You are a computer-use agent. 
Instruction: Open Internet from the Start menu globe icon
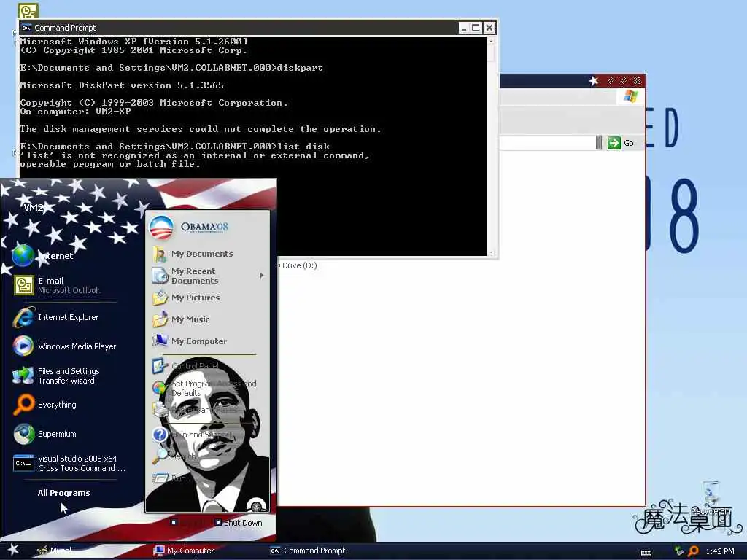(x=23, y=256)
